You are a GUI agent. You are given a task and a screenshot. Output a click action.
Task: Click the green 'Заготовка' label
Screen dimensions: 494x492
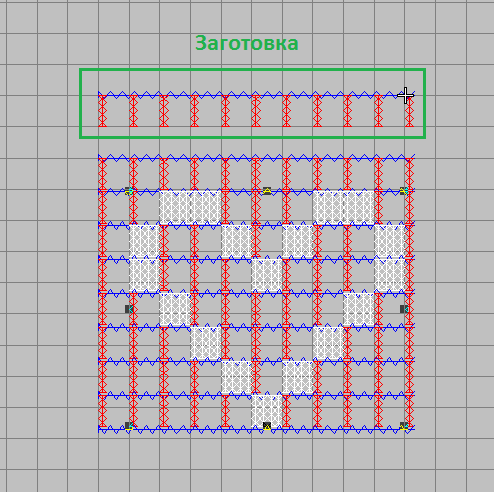(247, 43)
